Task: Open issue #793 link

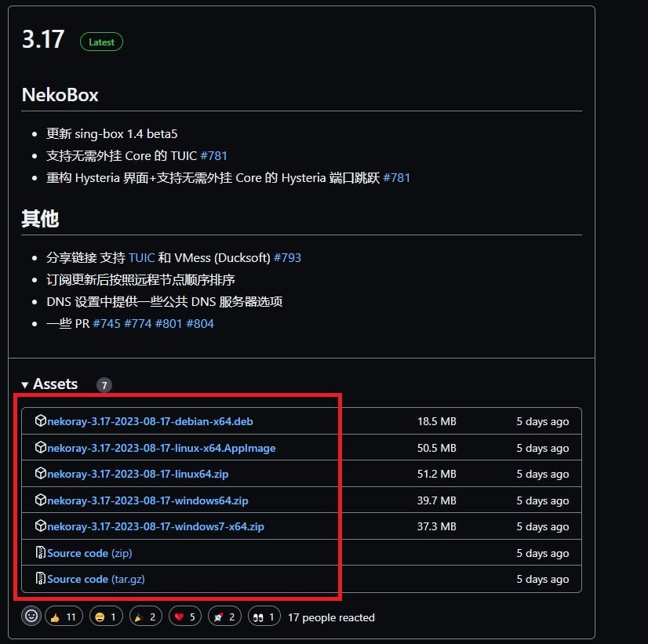Action: tap(287, 258)
